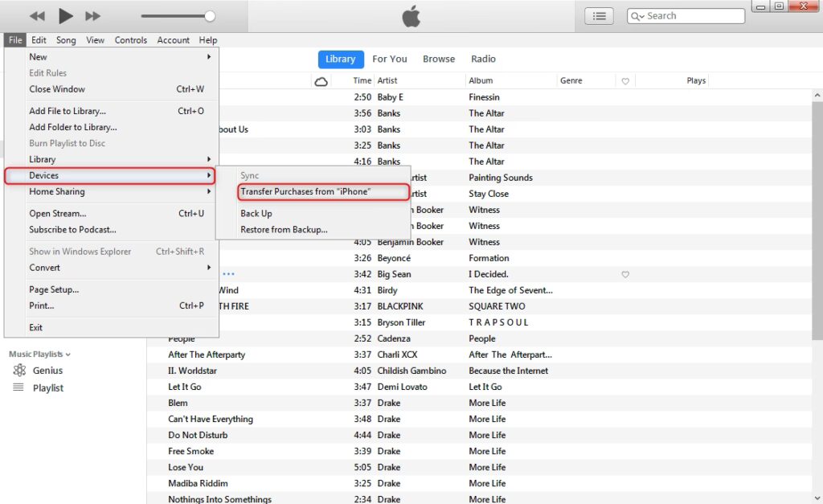The height and width of the screenshot is (504, 823).
Task: Click the Play button
Action: coord(66,16)
